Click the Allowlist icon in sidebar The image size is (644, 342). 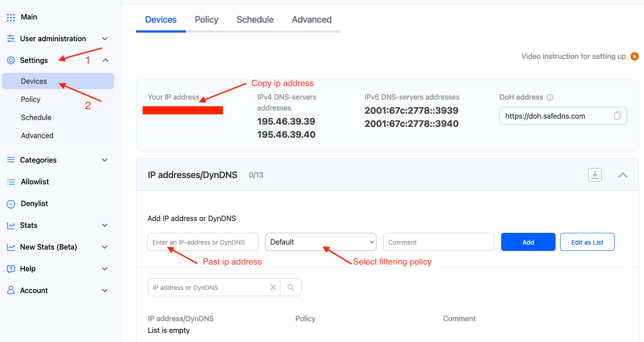pos(11,182)
